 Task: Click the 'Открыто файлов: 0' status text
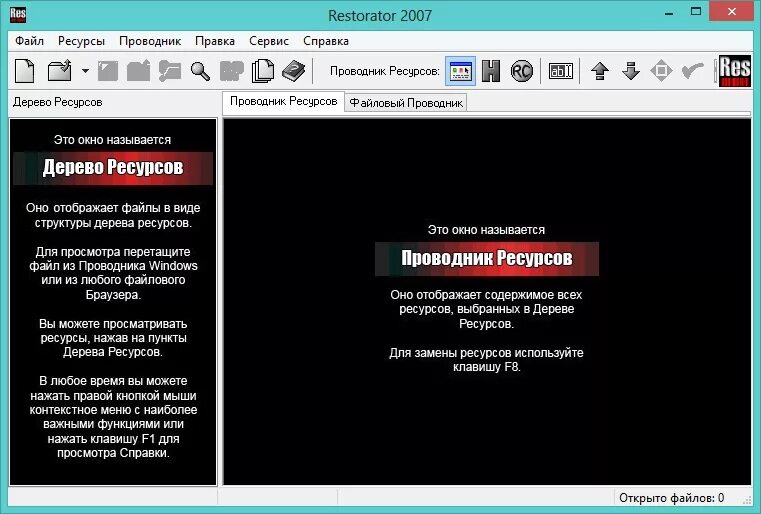pos(671,497)
